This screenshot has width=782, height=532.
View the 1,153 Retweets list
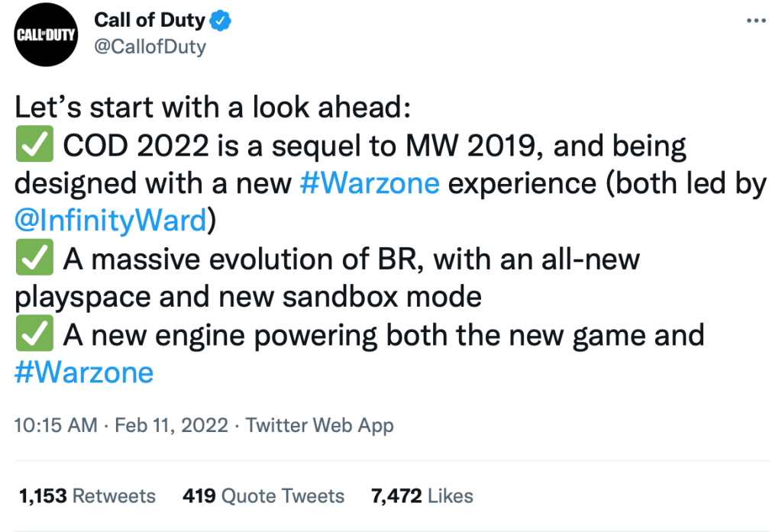click(x=86, y=495)
